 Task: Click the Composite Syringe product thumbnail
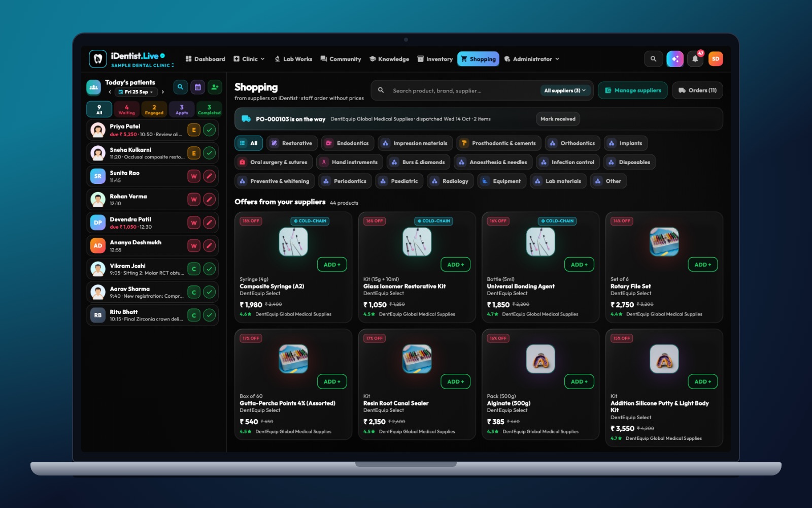tap(293, 241)
